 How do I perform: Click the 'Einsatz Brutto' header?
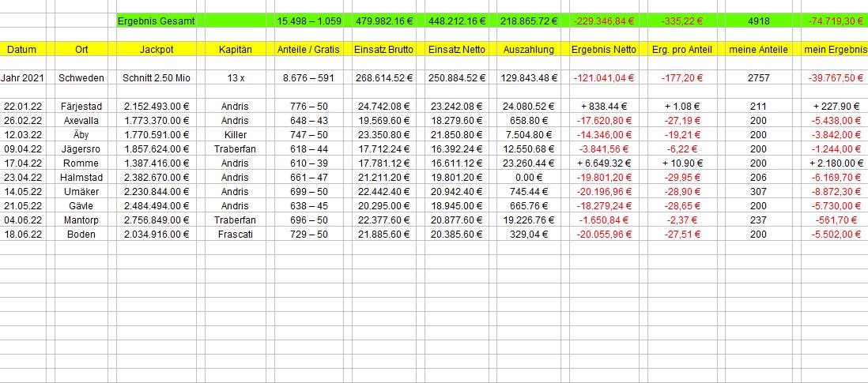click(x=383, y=49)
